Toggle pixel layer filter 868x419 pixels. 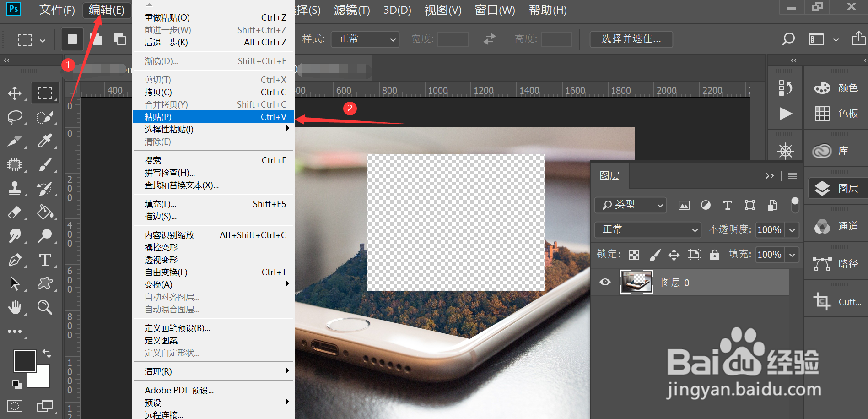click(684, 205)
